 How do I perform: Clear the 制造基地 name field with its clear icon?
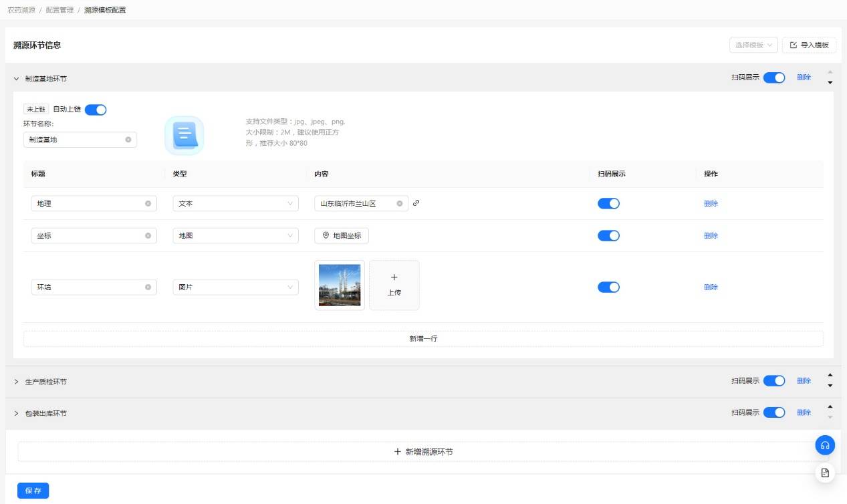(x=128, y=140)
